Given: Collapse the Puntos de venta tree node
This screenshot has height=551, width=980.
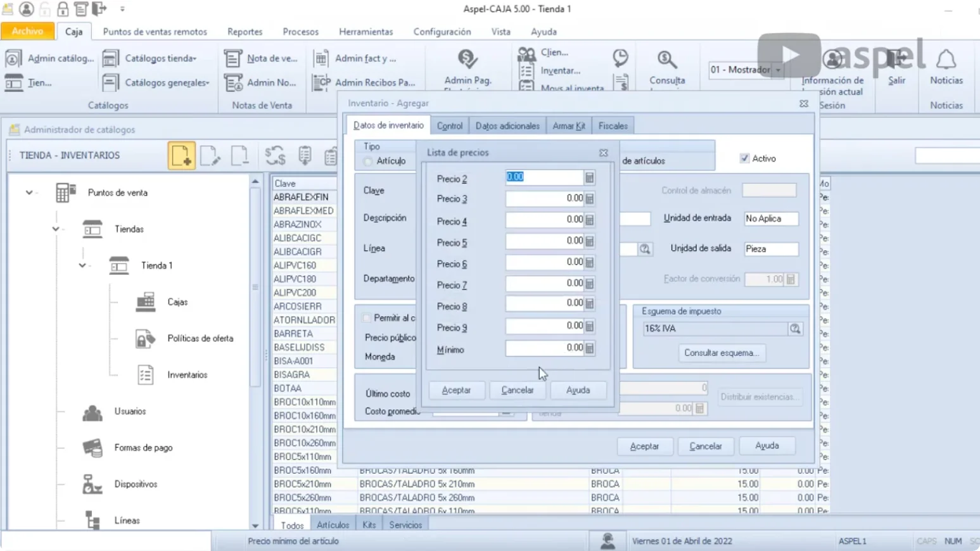Looking at the screenshot, I should (29, 193).
